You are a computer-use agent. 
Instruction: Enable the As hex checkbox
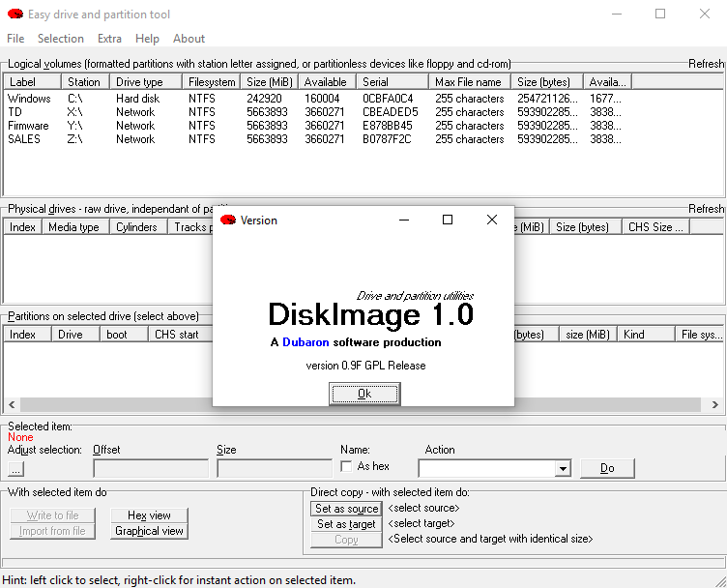(x=346, y=467)
